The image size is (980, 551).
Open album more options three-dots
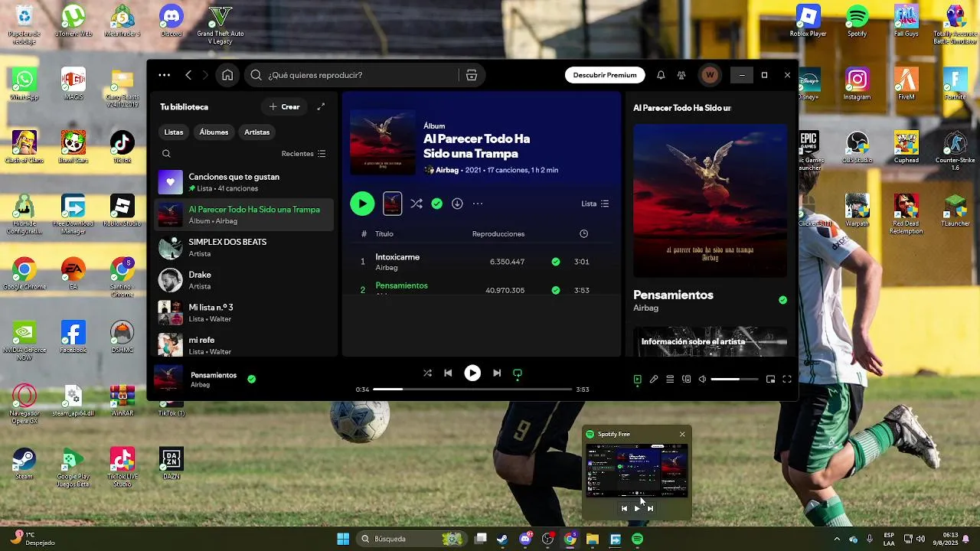478,204
